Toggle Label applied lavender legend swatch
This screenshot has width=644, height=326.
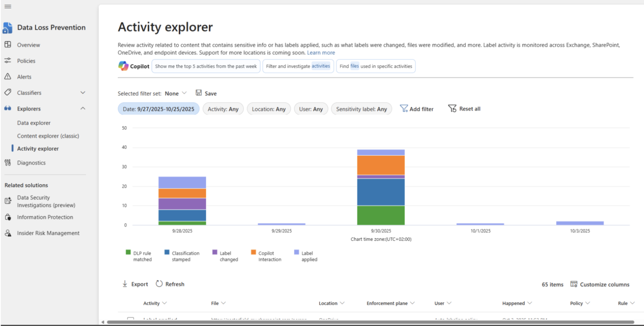(297, 252)
